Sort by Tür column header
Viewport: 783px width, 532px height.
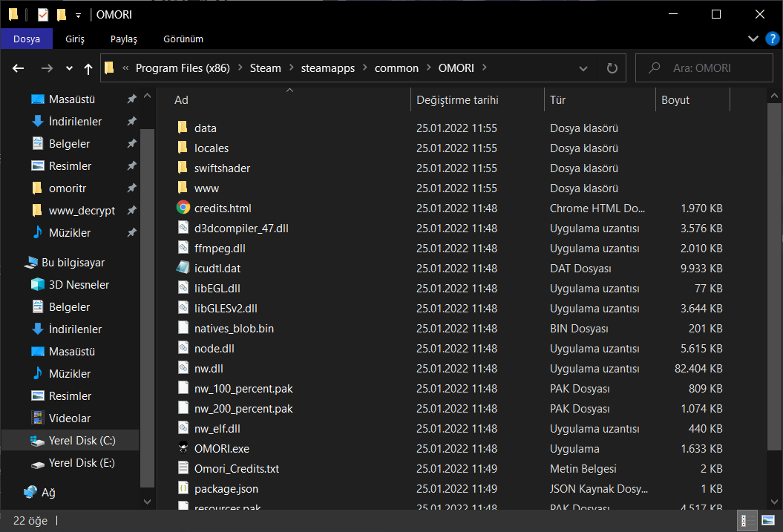(x=600, y=100)
